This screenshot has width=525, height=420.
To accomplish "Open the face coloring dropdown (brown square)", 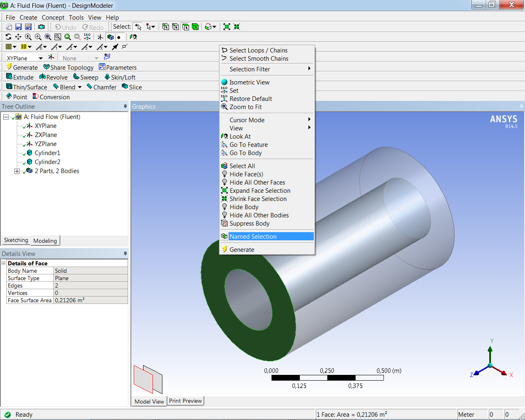I will coord(11,47).
